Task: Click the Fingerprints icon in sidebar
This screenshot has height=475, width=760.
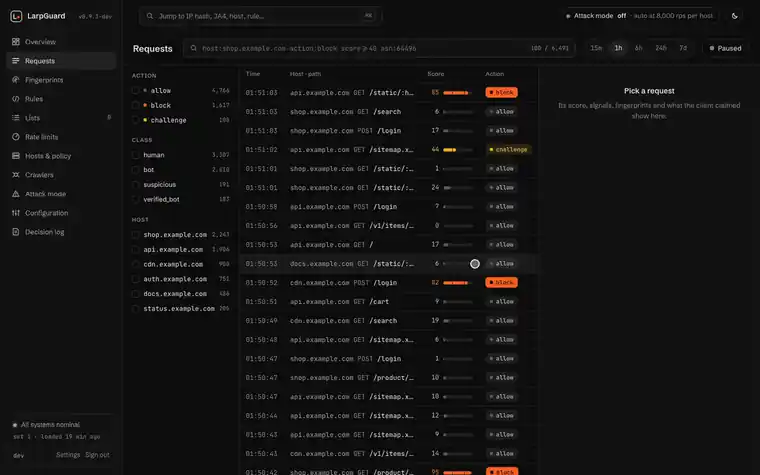Action: [16, 79]
